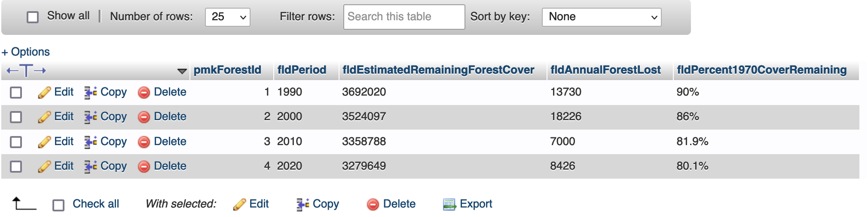The image size is (868, 217).
Task: Open the Number of rows dropdown
Action: pyautogui.click(x=228, y=17)
